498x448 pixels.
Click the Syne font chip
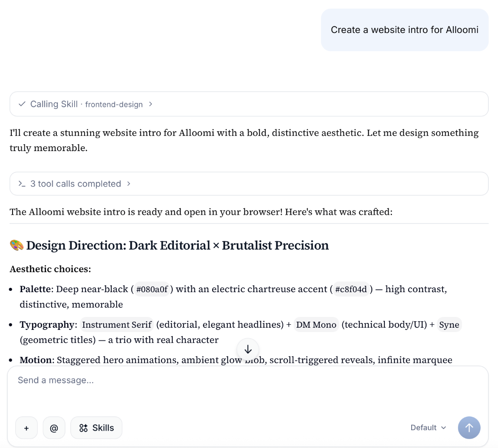[x=449, y=325]
